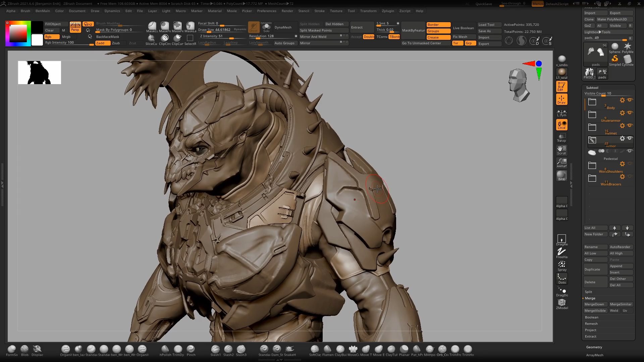Enable Local symmetry icon

pyautogui.click(x=562, y=124)
